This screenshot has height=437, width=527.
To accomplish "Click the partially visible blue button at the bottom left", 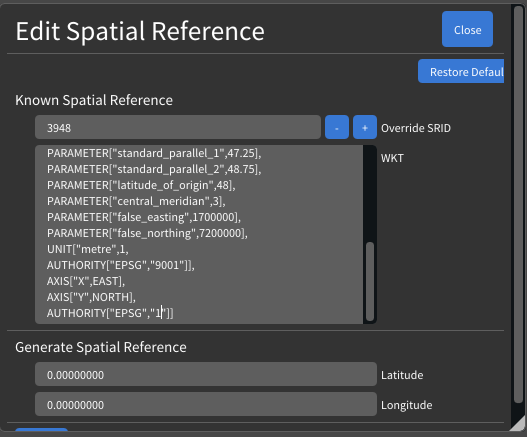I will [41, 429].
